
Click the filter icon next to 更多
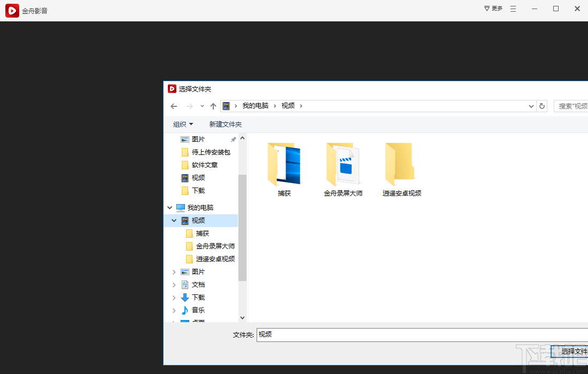tap(486, 9)
